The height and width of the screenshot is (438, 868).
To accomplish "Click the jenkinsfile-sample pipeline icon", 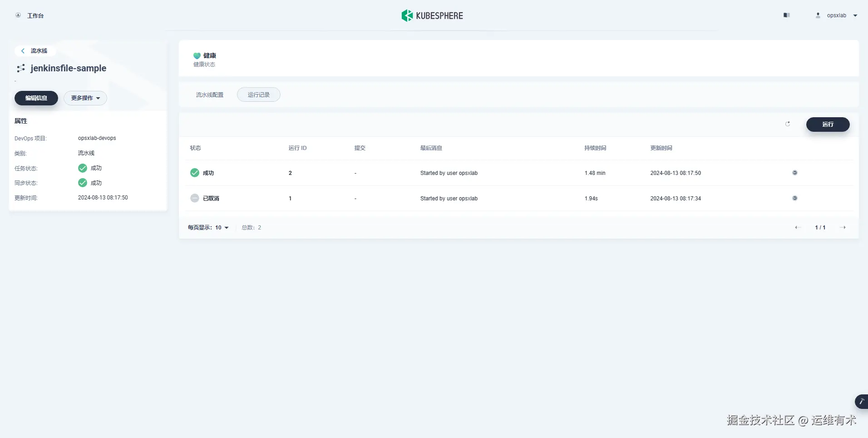I will tap(20, 68).
